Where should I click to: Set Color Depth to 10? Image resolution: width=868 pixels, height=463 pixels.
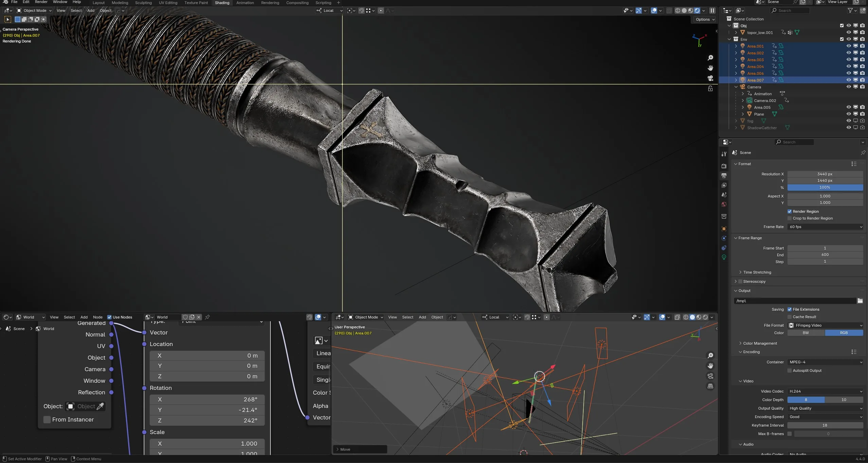click(844, 400)
